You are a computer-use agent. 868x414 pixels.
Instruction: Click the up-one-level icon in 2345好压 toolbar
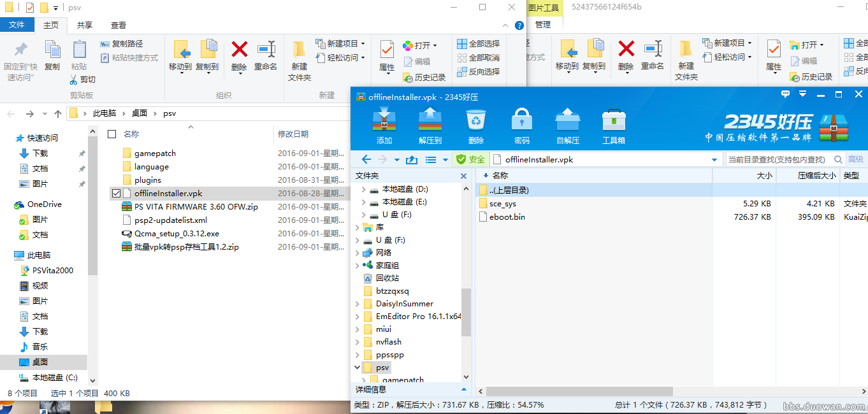(411, 159)
